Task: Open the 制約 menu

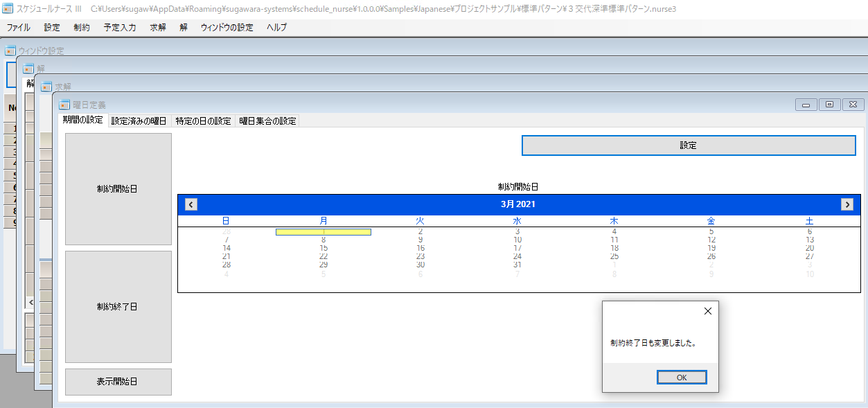Action: click(82, 28)
